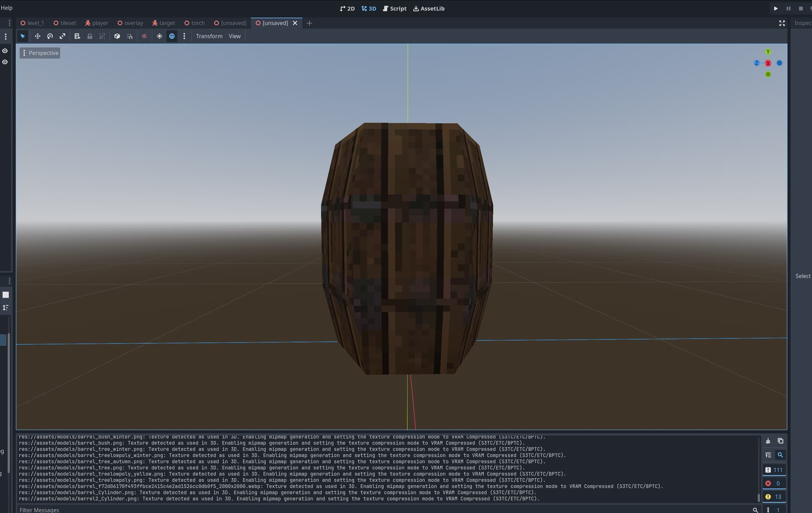Toggle the lower eye visibility icon

tap(5, 62)
